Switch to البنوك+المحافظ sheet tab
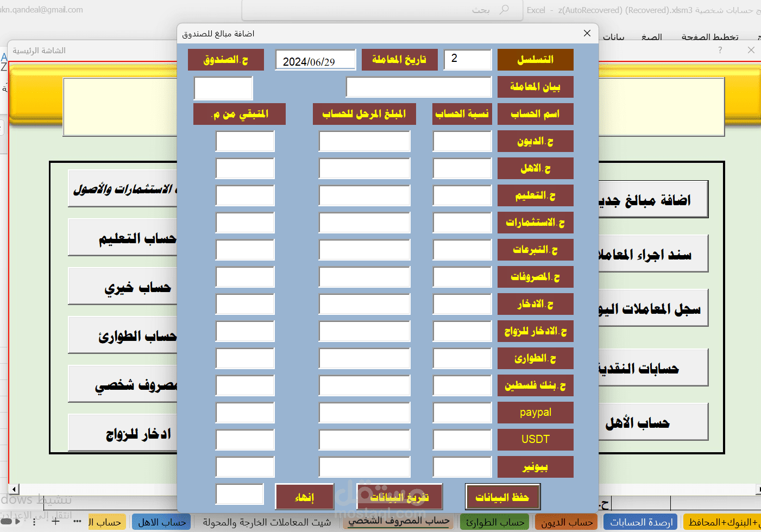The width and height of the screenshot is (761, 532). pyautogui.click(x=722, y=522)
